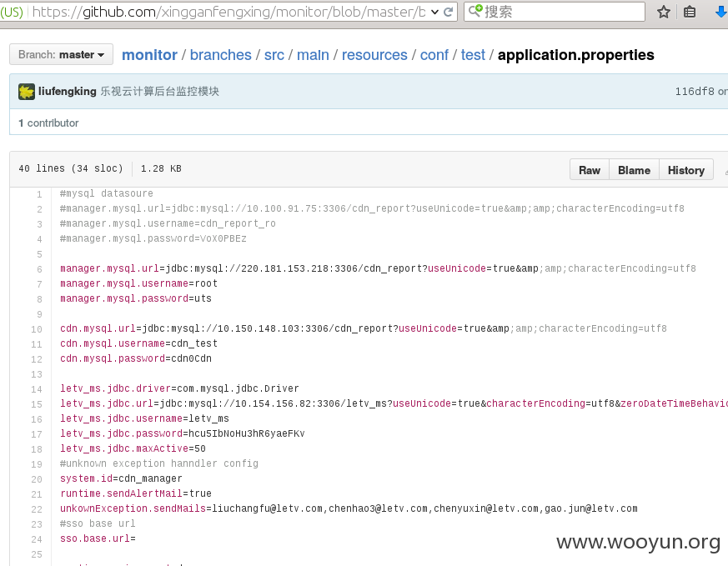The height and width of the screenshot is (566, 728).
Task: Click the Raw button
Action: 590,170
